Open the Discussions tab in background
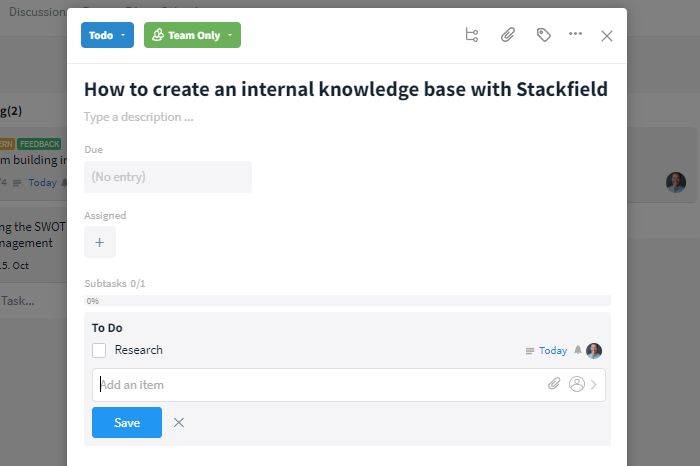Viewport: 700px width, 466px height. pos(38,12)
